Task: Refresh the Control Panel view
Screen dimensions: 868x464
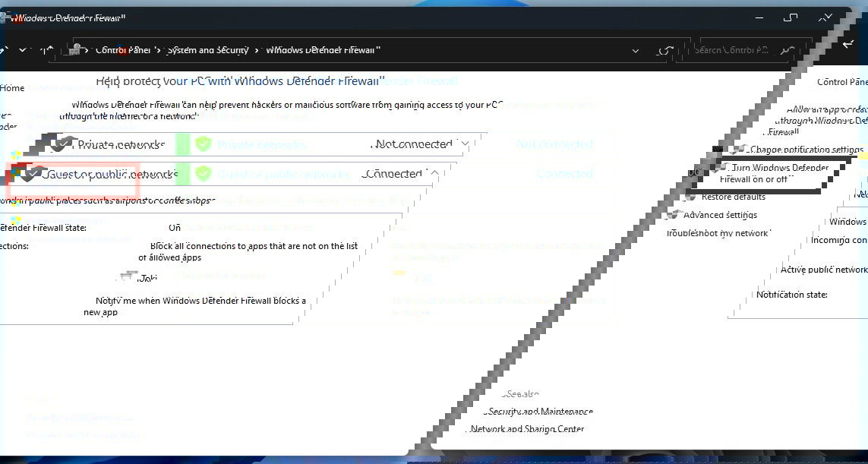Action: (x=664, y=50)
